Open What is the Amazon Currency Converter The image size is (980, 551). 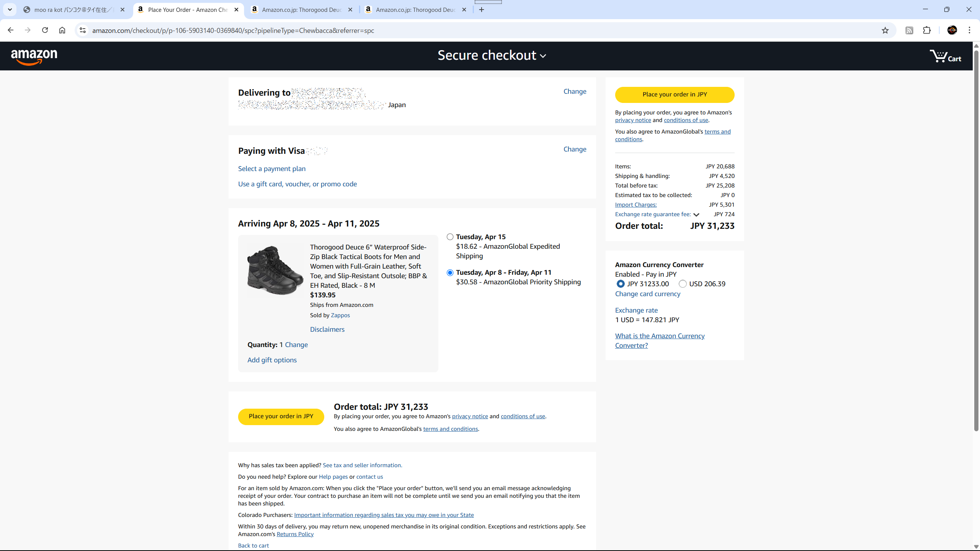pyautogui.click(x=660, y=341)
